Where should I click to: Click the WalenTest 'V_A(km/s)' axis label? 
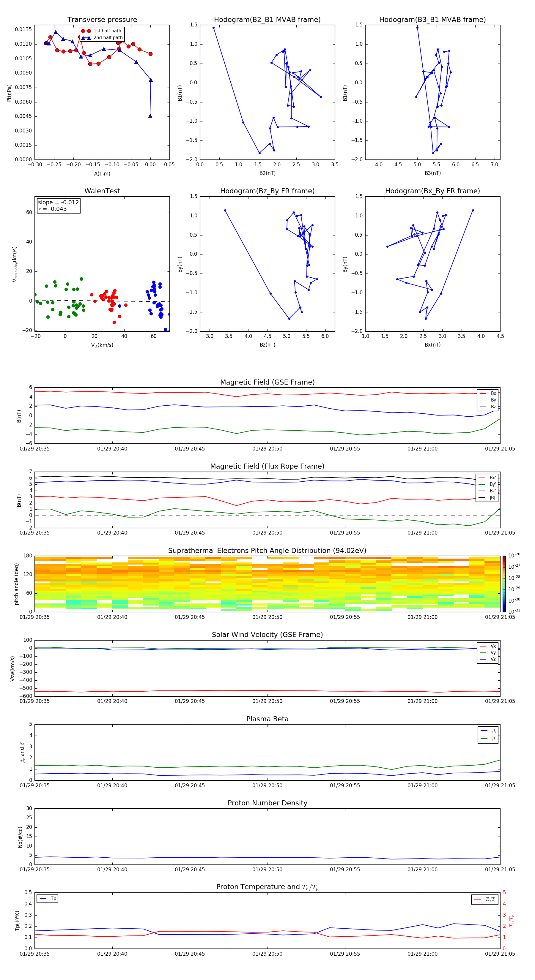[x=102, y=345]
